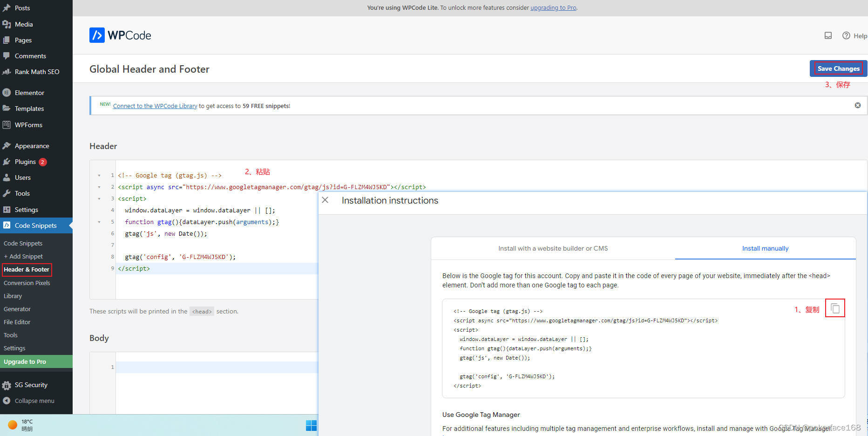Image resolution: width=868 pixels, height=436 pixels.
Task: Click the Users person icon
Action: pyautogui.click(x=7, y=177)
